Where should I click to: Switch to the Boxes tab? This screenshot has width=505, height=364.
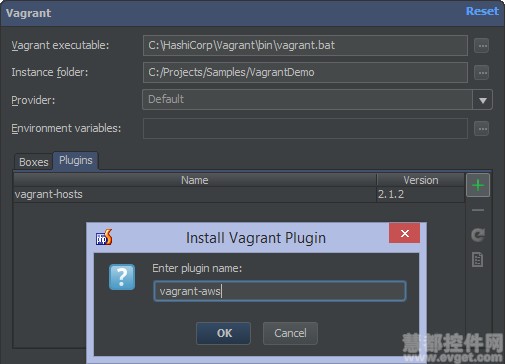point(33,162)
